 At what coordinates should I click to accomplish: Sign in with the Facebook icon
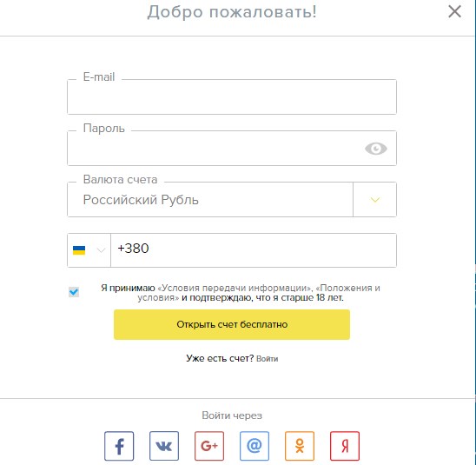tap(119, 446)
